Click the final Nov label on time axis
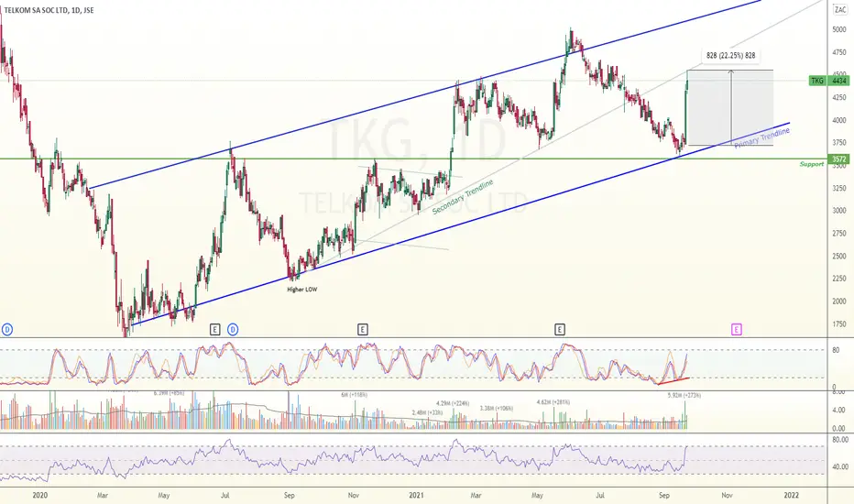Screen dimensions: 854x504 [727, 495]
